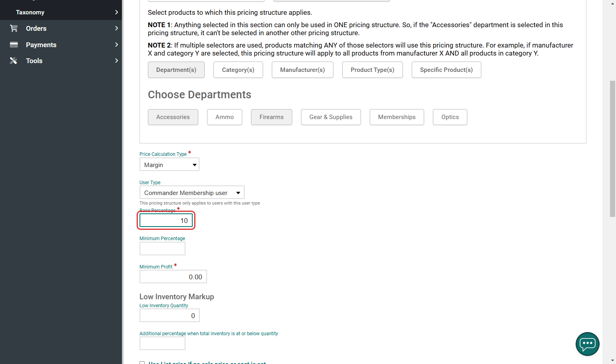Expand the Orders menu chevron
Screen dimensions: 616x364
[x=116, y=28]
